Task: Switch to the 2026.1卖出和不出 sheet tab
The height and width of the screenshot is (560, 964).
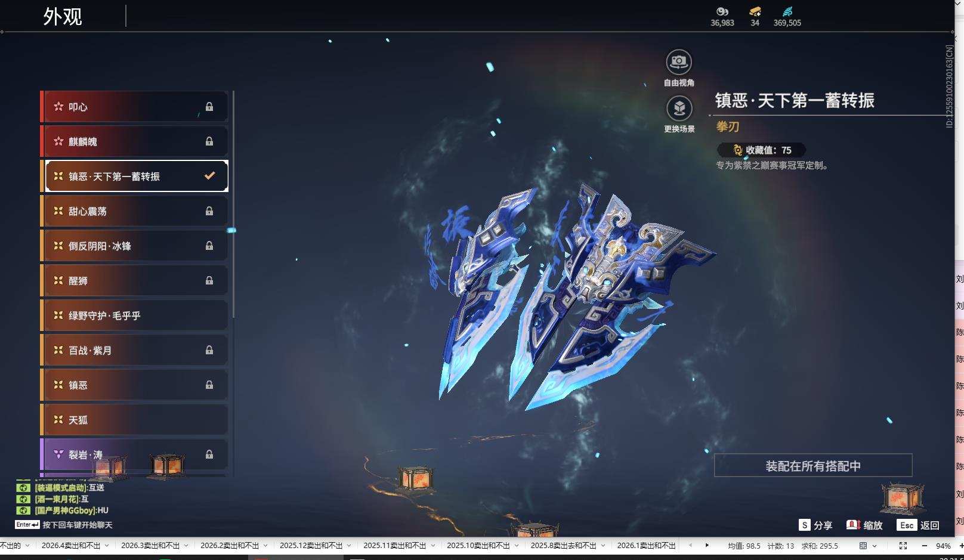Action: coord(646,545)
